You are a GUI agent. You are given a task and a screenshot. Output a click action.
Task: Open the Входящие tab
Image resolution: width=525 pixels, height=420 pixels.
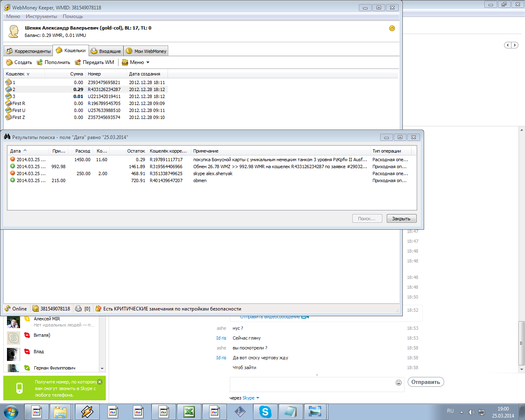pos(106,51)
